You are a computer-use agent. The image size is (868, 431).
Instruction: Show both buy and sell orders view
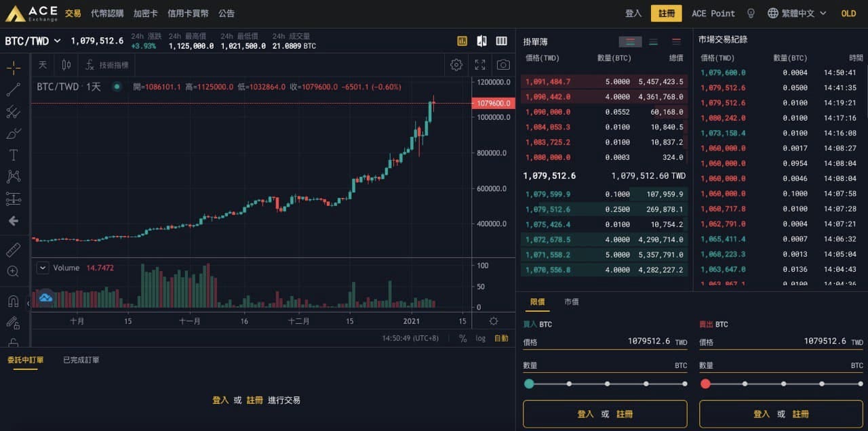coord(630,41)
